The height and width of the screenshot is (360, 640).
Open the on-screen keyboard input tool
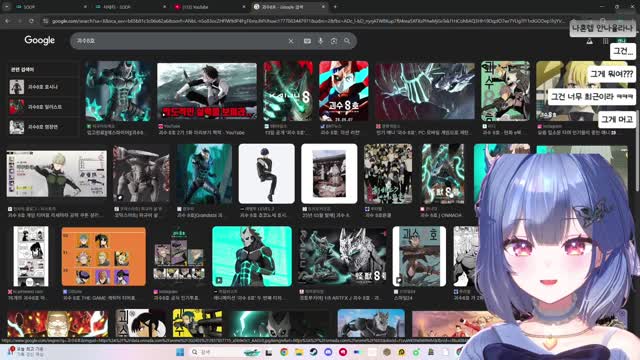pos(307,41)
